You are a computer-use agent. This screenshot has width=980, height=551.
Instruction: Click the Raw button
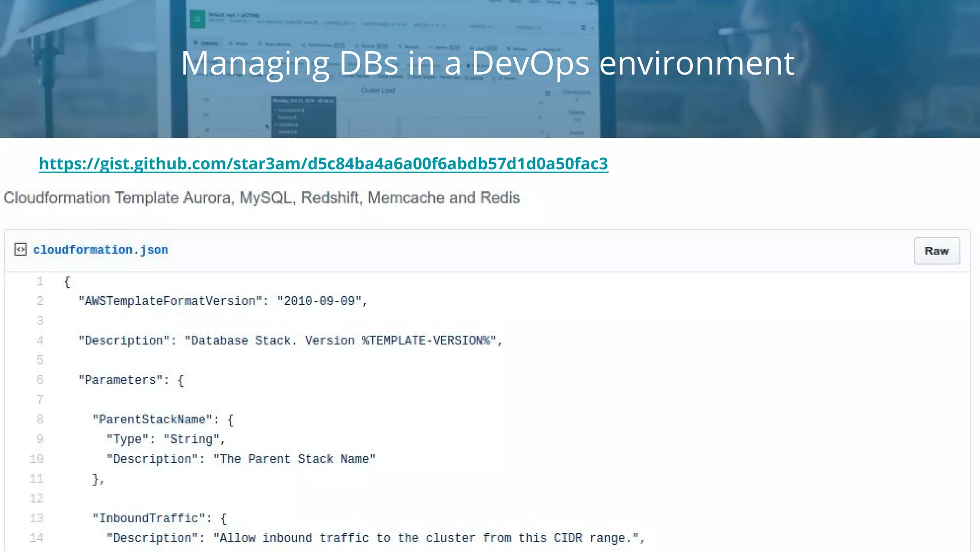click(936, 251)
